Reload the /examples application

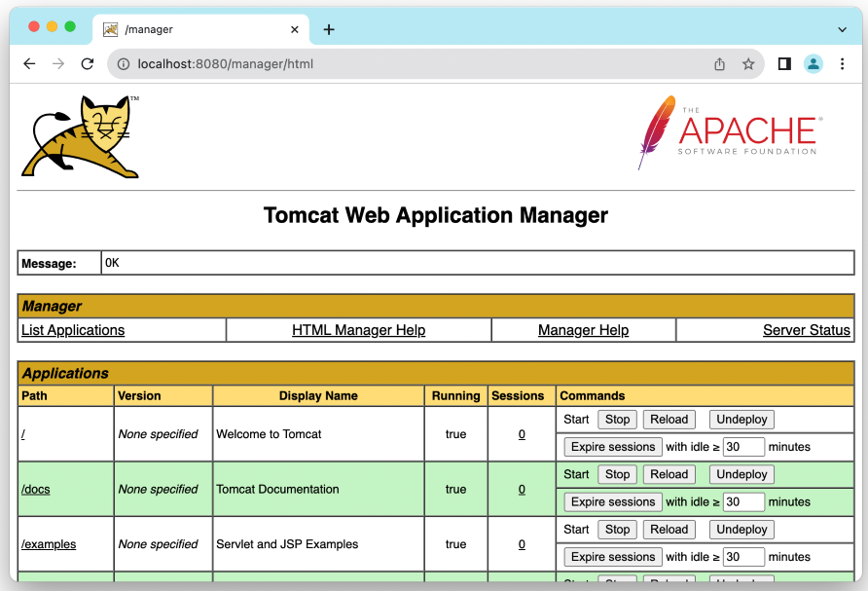(x=669, y=530)
